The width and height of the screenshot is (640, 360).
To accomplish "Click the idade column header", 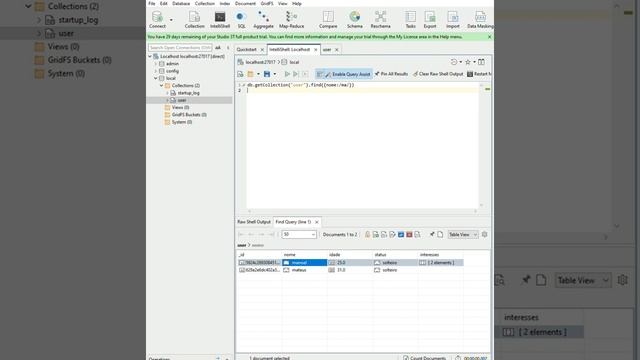I will click(x=334, y=255).
